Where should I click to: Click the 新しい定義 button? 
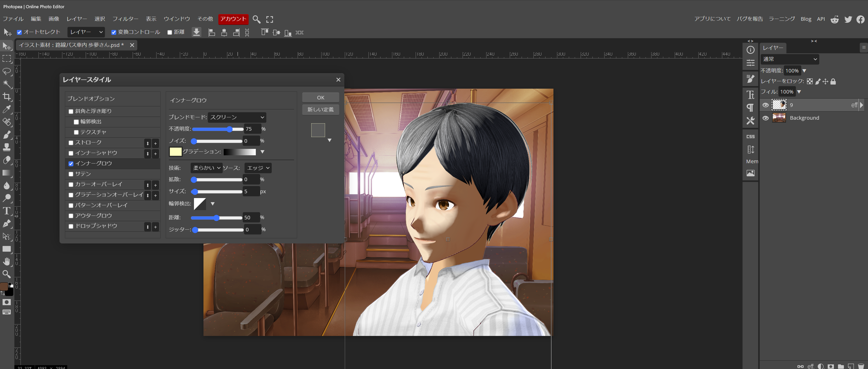[x=320, y=109]
